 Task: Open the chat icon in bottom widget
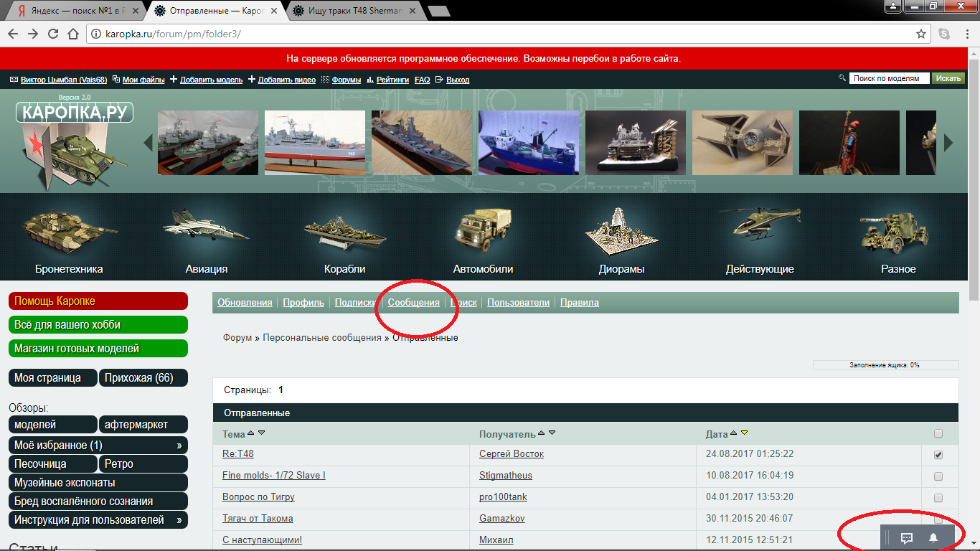(906, 537)
